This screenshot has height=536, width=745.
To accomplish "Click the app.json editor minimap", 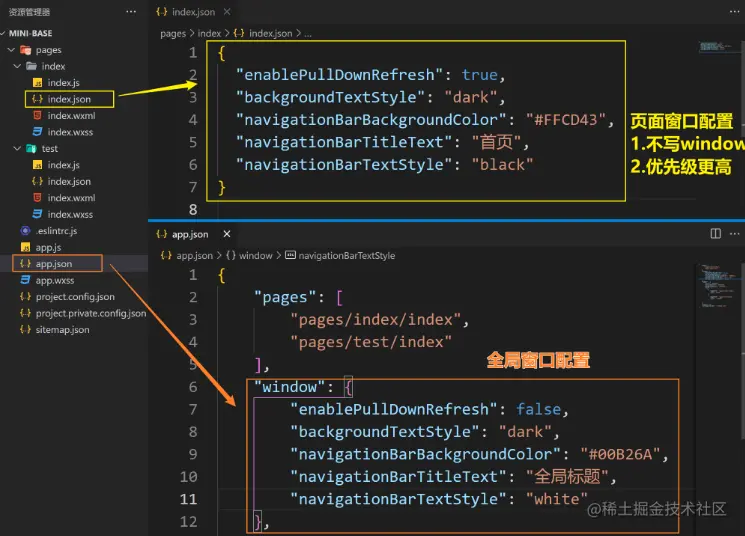I will pos(717,286).
